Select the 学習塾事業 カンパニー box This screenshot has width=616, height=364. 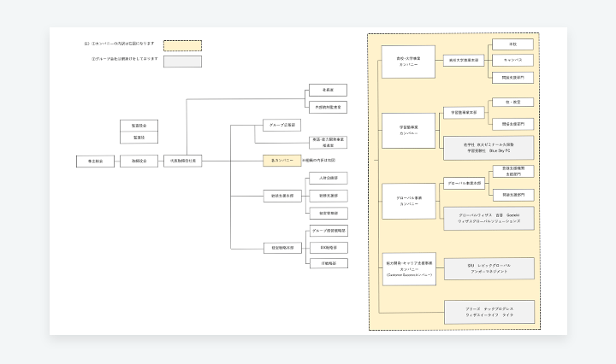(x=409, y=131)
